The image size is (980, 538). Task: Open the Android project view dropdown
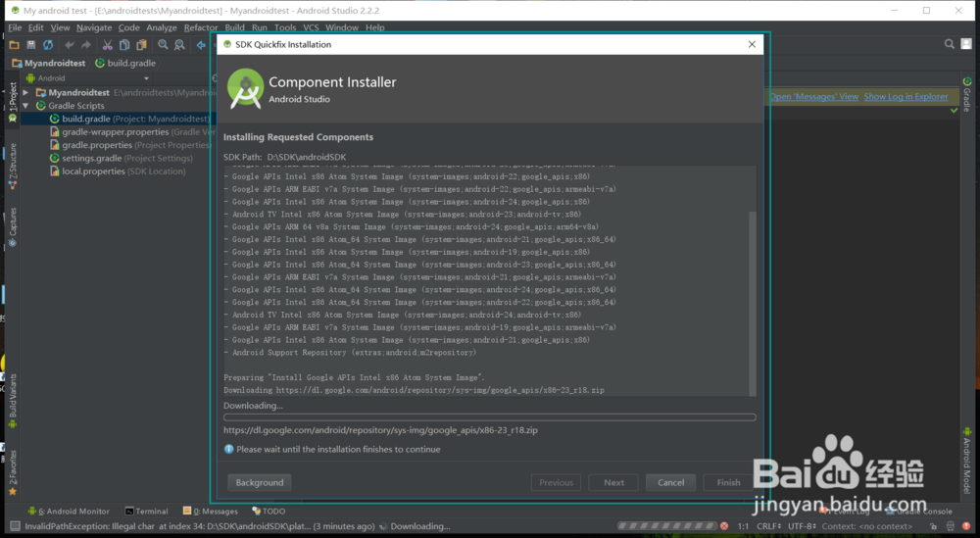(87, 78)
